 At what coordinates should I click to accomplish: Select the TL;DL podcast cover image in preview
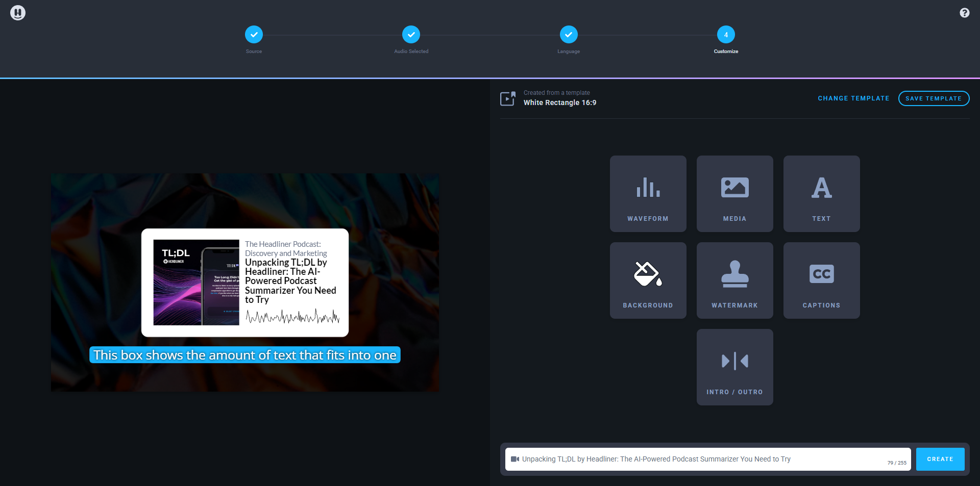point(196,283)
